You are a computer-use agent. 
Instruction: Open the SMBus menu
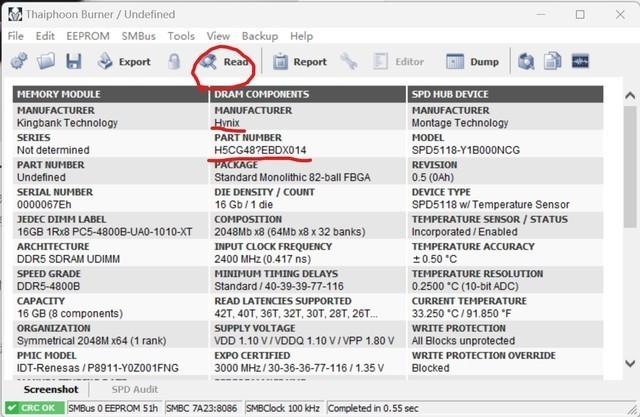138,36
